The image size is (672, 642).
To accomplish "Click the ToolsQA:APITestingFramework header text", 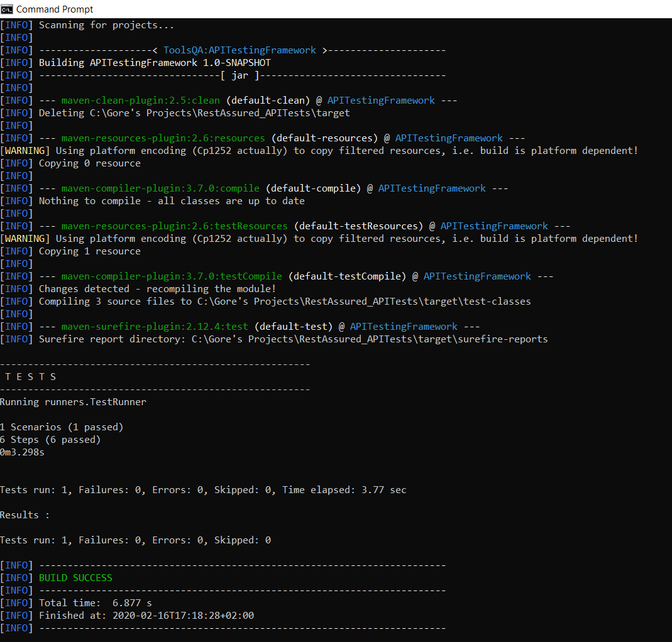I will pos(240,50).
